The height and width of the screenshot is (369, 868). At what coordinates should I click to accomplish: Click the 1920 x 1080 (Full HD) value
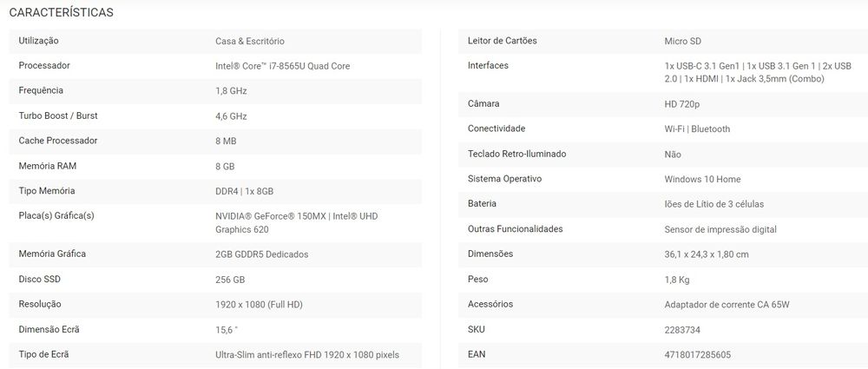click(x=259, y=305)
